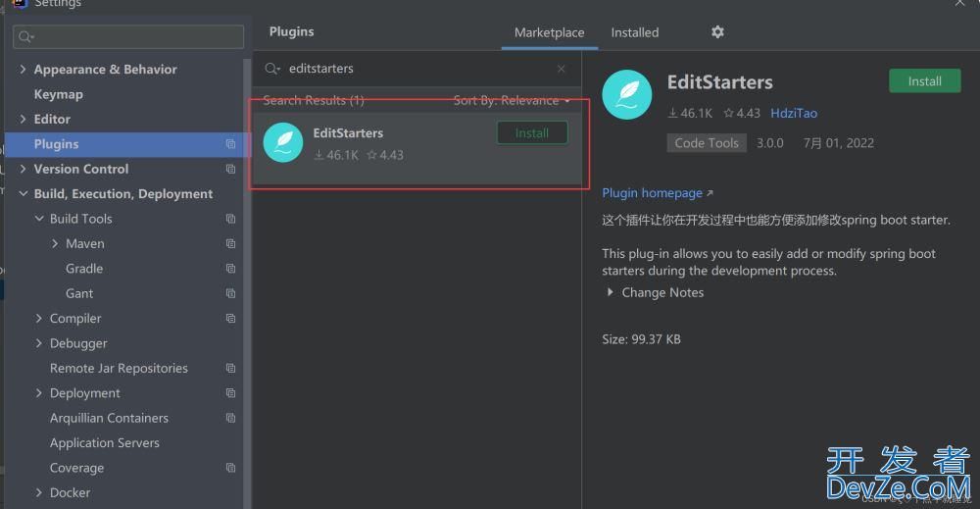Open the plugins gear settings icon
This screenshot has height=509, width=980.
pos(717,32)
